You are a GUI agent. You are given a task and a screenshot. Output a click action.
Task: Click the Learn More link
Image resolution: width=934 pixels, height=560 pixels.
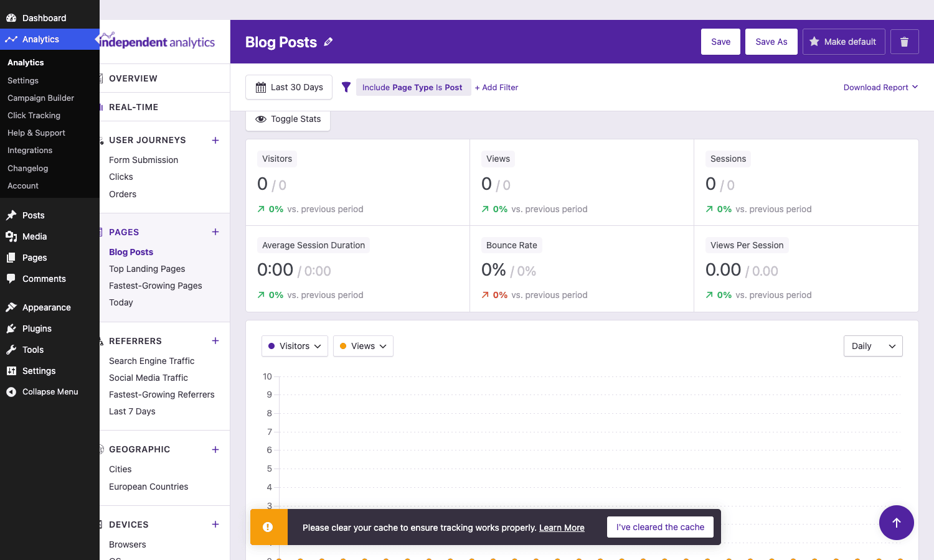(x=562, y=528)
